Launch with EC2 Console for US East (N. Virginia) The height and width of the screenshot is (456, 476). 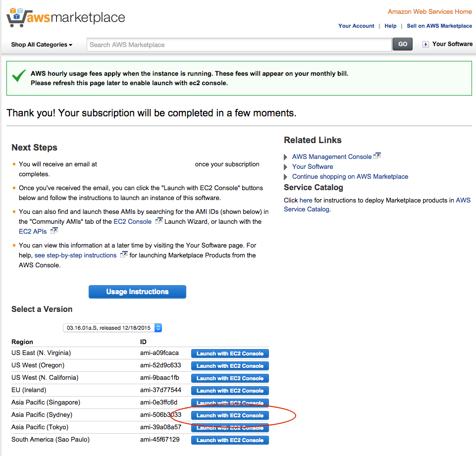[x=230, y=354]
